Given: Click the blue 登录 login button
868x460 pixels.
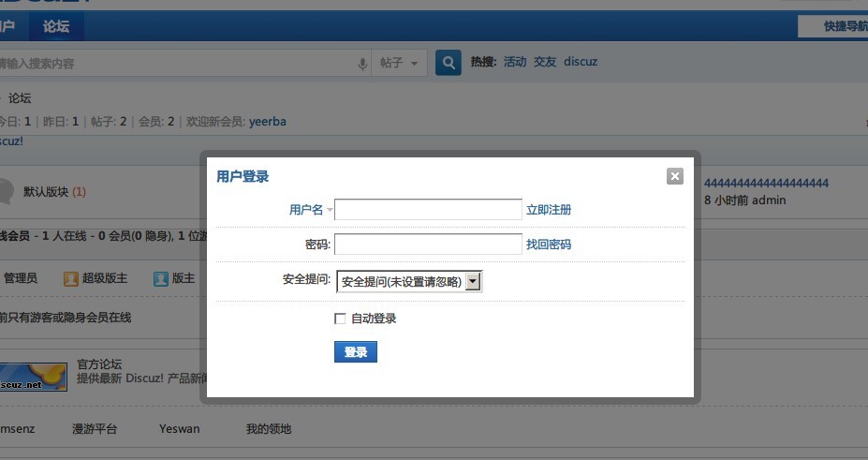Looking at the screenshot, I should click(x=356, y=351).
